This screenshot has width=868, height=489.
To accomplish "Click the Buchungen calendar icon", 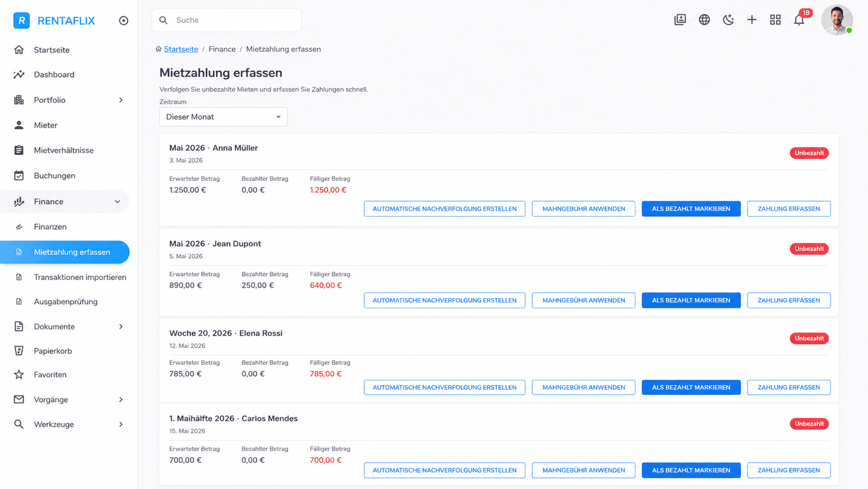I will click(19, 176).
